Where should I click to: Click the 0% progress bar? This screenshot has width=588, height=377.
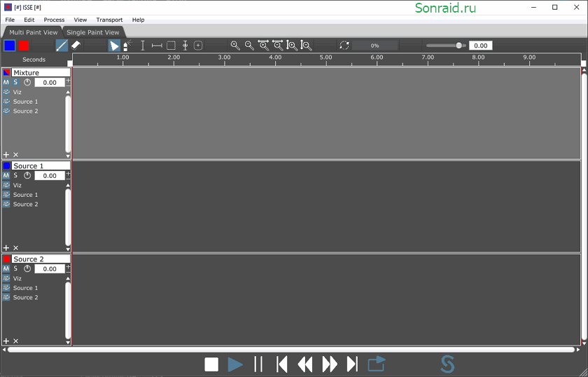coord(374,46)
